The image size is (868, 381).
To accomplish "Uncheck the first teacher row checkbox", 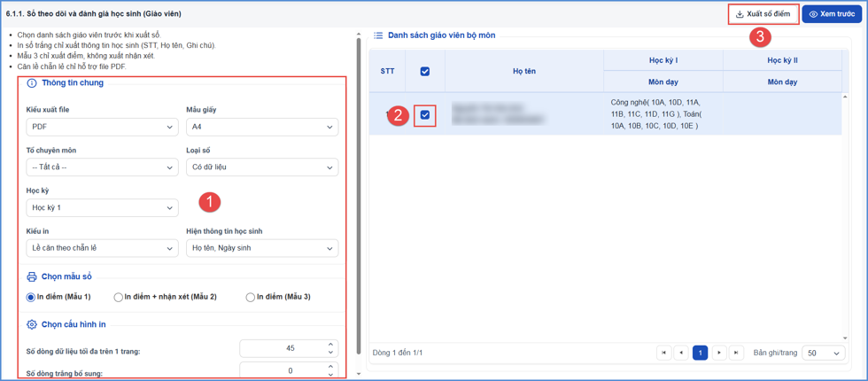I will [425, 114].
